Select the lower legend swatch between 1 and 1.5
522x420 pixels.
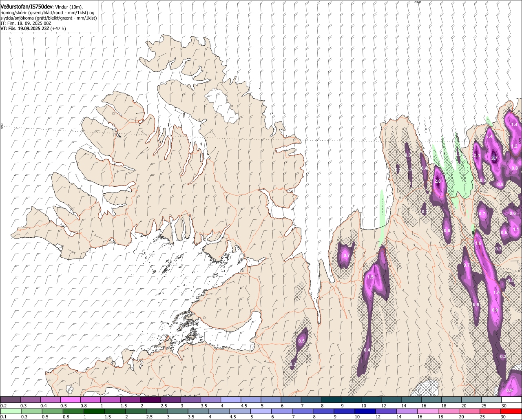[94, 411]
